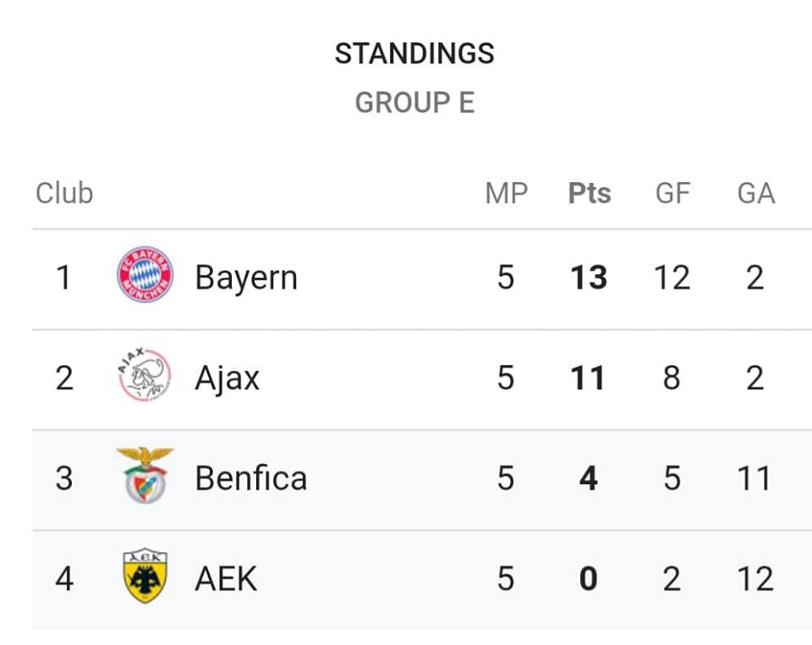Select the STANDINGS heading
Screen dimensions: 812x645
tap(414, 53)
